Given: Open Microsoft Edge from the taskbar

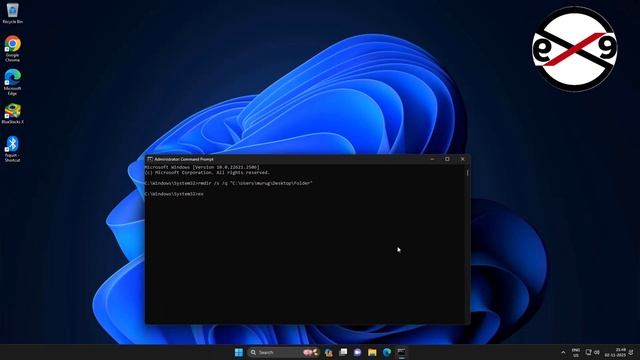Looking at the screenshot, I should pyautogui.click(x=387, y=352).
